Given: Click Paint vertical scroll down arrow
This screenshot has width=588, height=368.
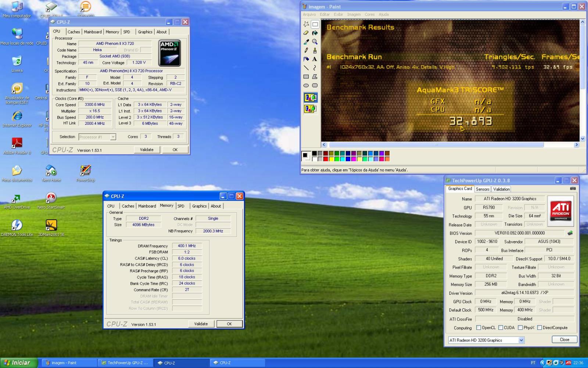Looking at the screenshot, I should [582, 139].
